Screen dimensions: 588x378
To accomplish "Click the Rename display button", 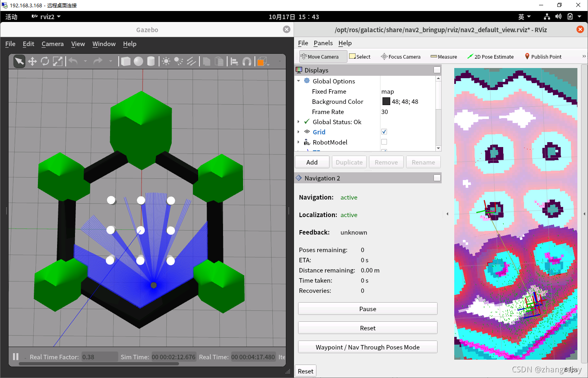I will coord(423,162).
